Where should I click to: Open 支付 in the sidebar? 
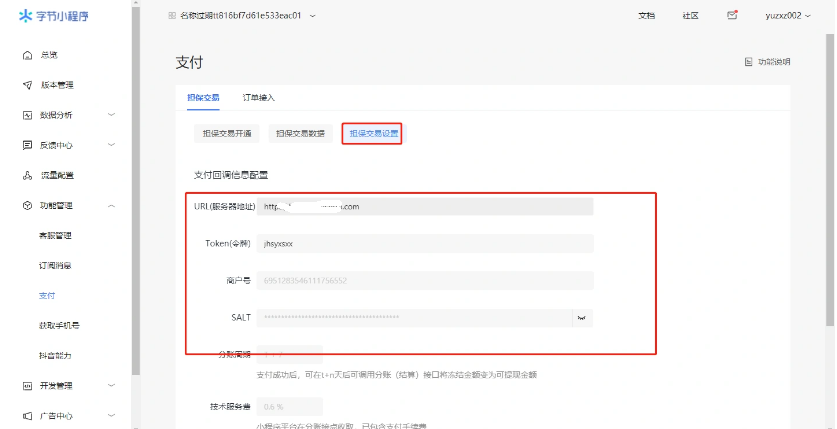pyautogui.click(x=47, y=296)
